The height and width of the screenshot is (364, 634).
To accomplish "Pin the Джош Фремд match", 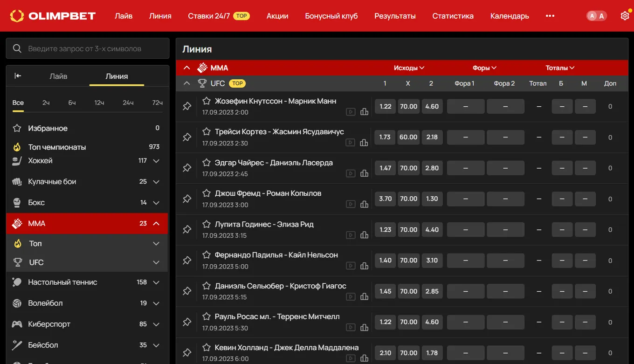I will [187, 199].
